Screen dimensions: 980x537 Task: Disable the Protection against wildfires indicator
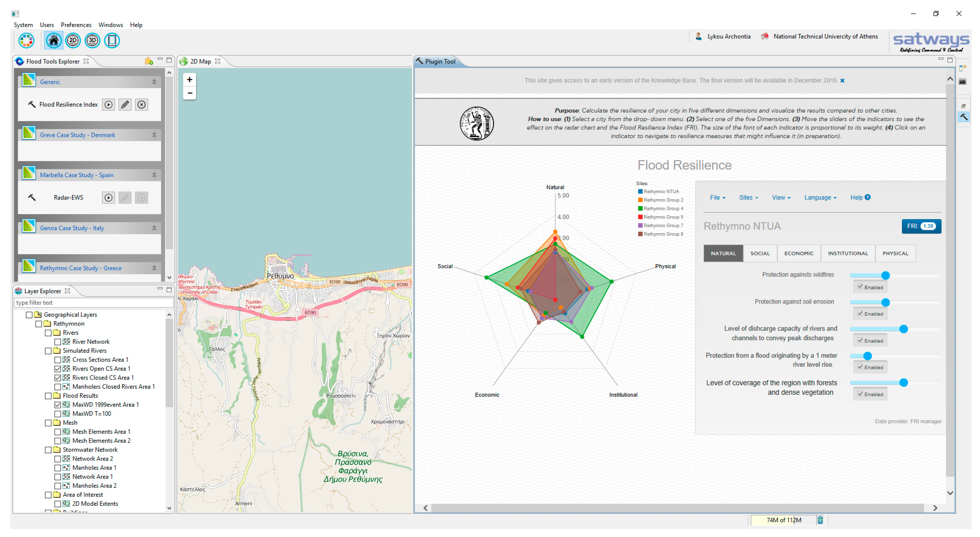(860, 287)
